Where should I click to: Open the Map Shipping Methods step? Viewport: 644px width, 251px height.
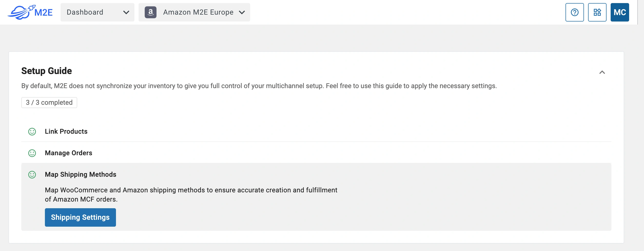coord(81,174)
